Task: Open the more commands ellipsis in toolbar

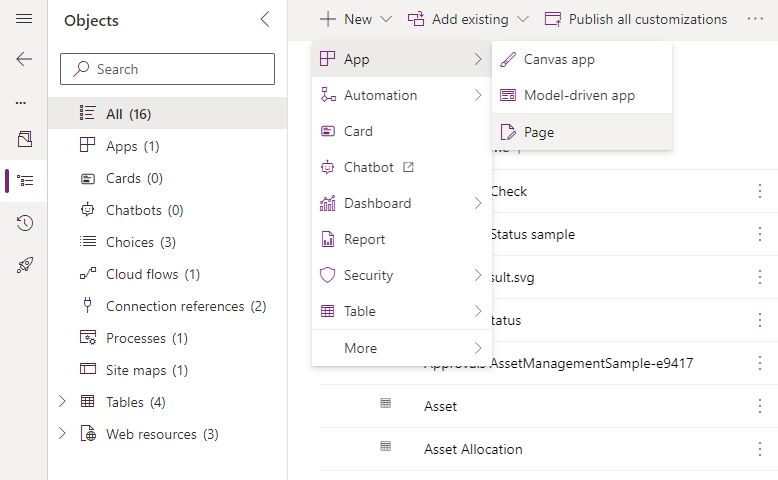Action: [755, 19]
